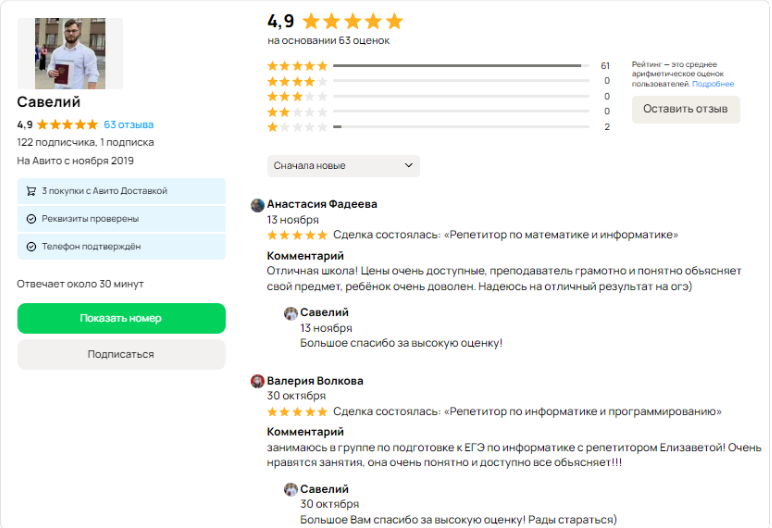Open Савелий's profile photo thumbnail
772x528 pixels.
(70, 54)
